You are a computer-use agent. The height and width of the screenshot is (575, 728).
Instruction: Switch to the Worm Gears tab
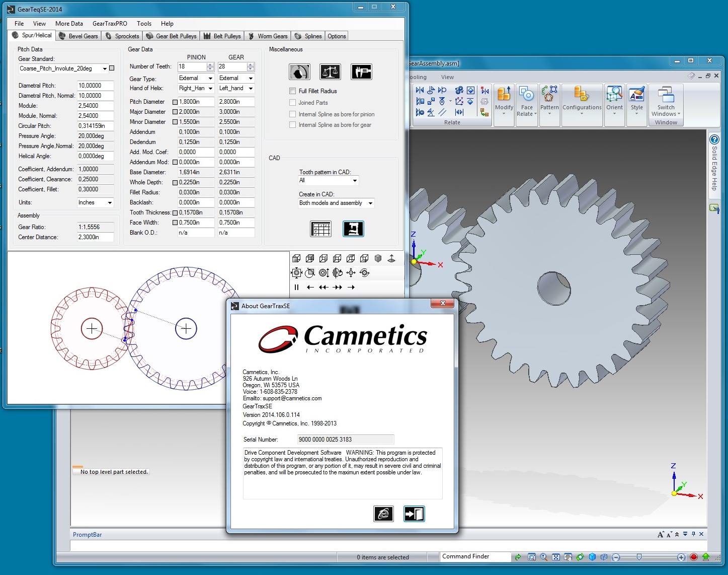268,36
